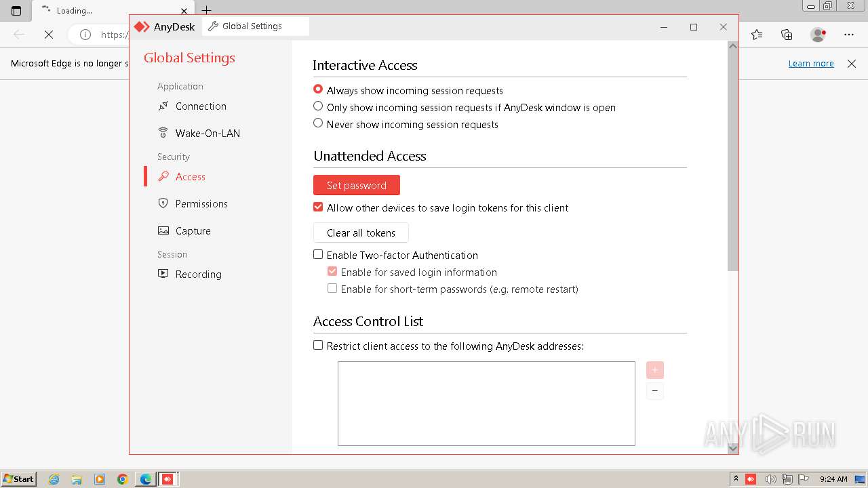Click Access Control List heading
The width and height of the screenshot is (868, 488).
click(368, 321)
